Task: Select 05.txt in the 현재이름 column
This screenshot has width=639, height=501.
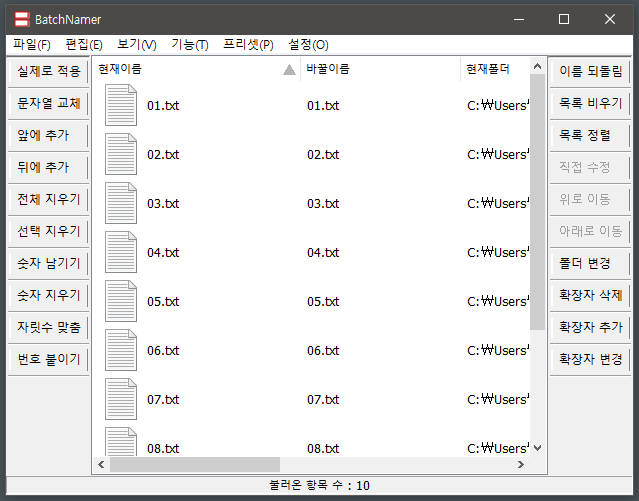Action: tap(163, 301)
